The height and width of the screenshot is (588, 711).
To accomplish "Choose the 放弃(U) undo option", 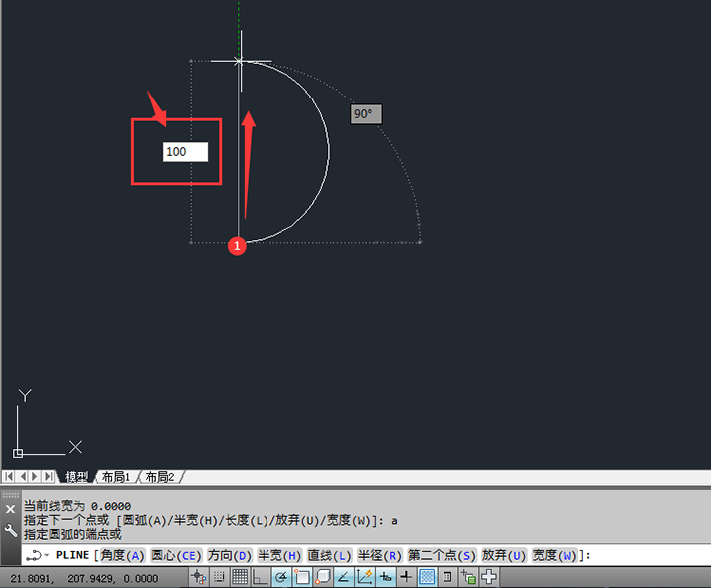I will pyautogui.click(x=504, y=555).
